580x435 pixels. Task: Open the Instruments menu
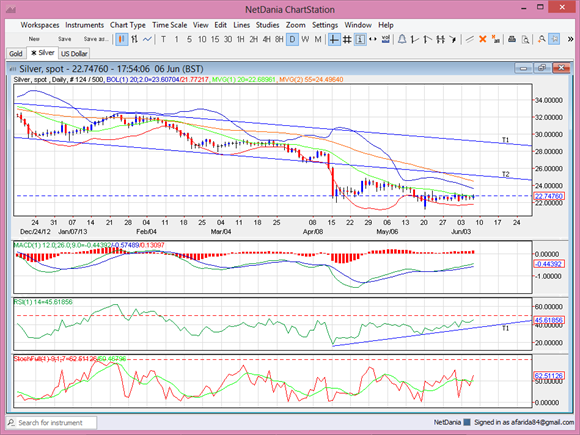pyautogui.click(x=85, y=25)
